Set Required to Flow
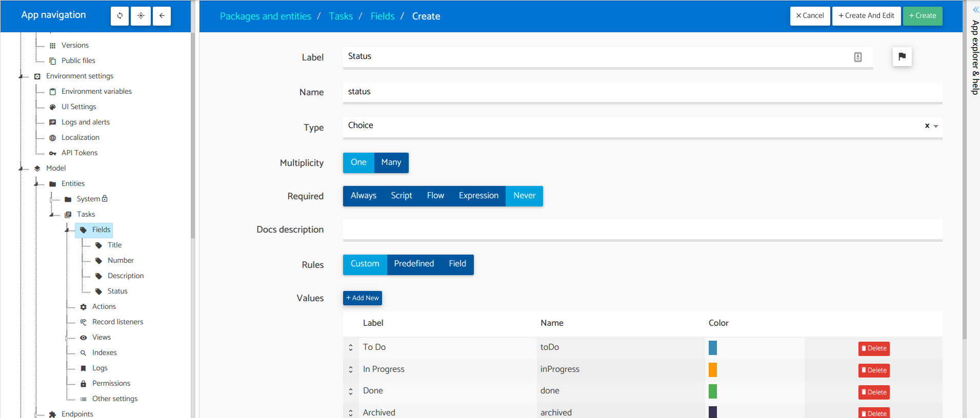The width and height of the screenshot is (980, 418). coord(435,196)
